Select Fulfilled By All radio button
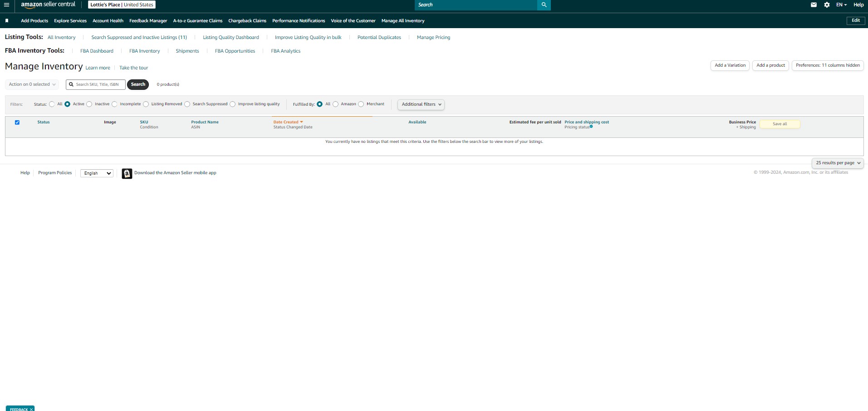 tap(319, 104)
